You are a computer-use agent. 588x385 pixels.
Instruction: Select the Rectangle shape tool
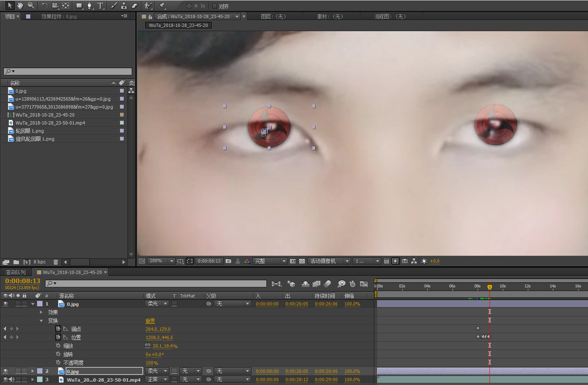[x=79, y=5]
